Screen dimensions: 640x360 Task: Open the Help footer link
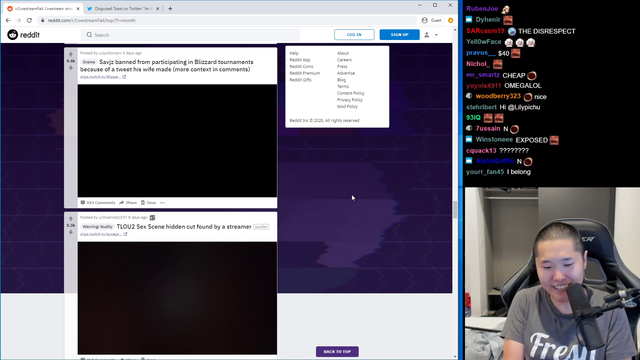coord(294,53)
